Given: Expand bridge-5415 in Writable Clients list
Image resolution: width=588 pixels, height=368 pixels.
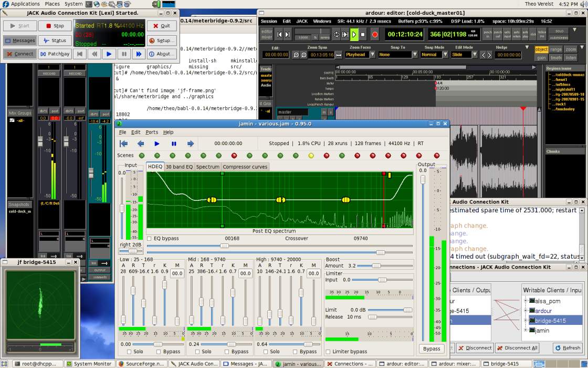Looking at the screenshot, I should point(526,320).
